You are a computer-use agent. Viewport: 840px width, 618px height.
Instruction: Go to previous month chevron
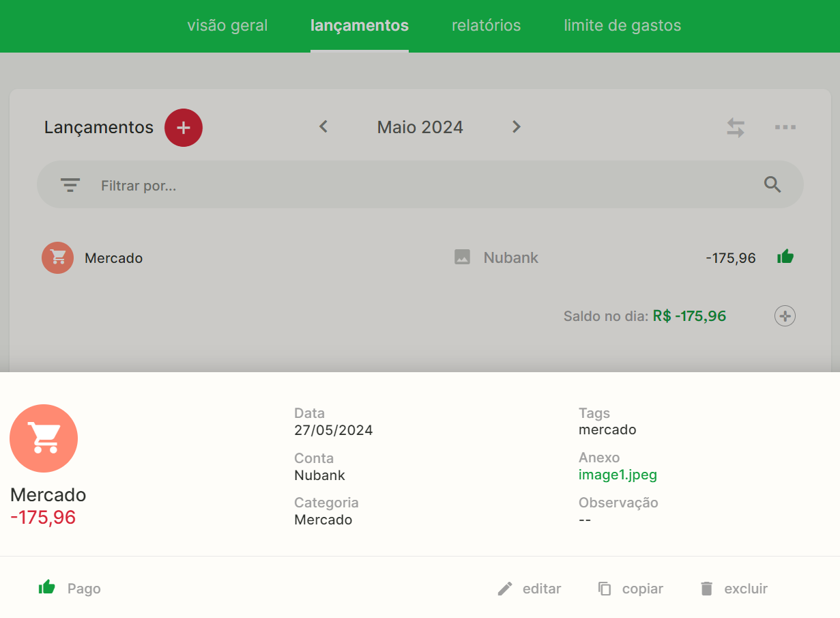coord(323,126)
